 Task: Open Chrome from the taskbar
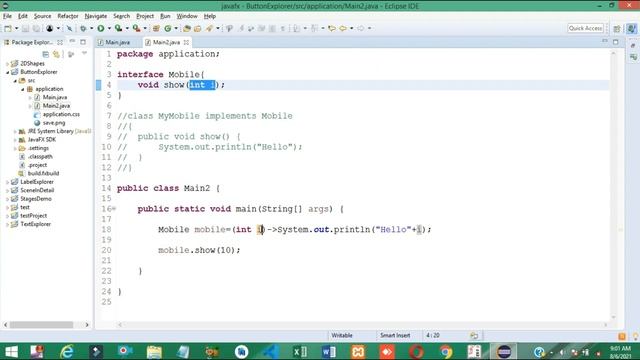pos(446,351)
